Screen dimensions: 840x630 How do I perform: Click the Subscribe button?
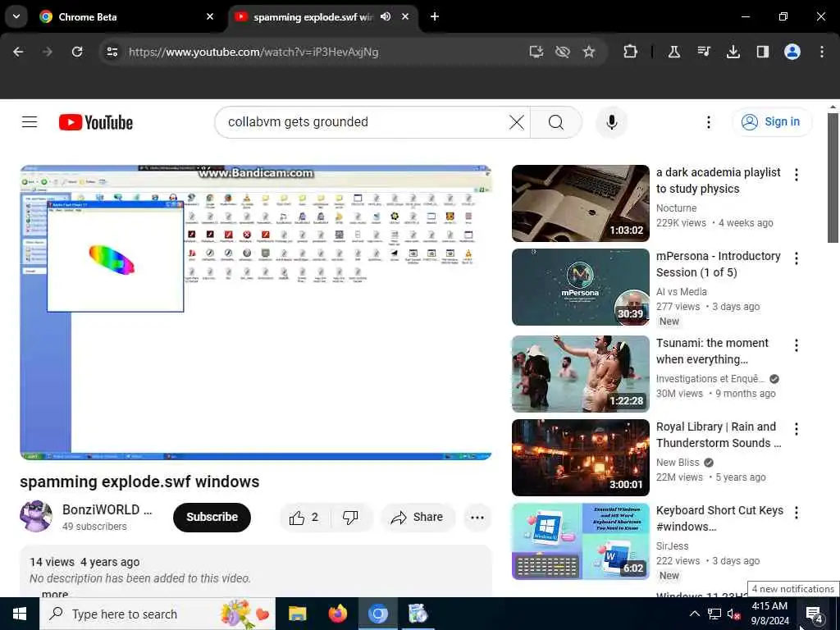(x=212, y=517)
